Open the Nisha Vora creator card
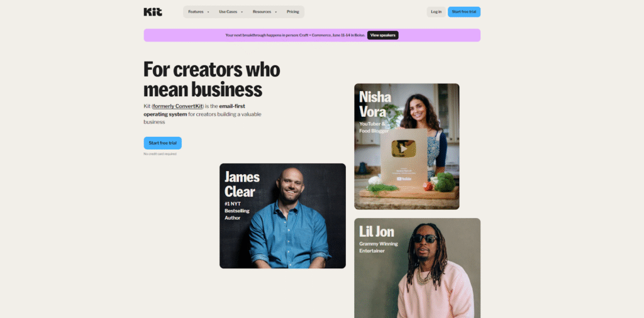 407,146
